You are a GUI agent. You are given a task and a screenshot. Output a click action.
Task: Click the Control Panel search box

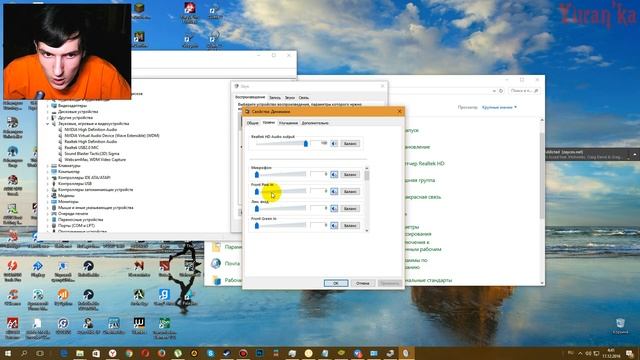click(x=524, y=91)
